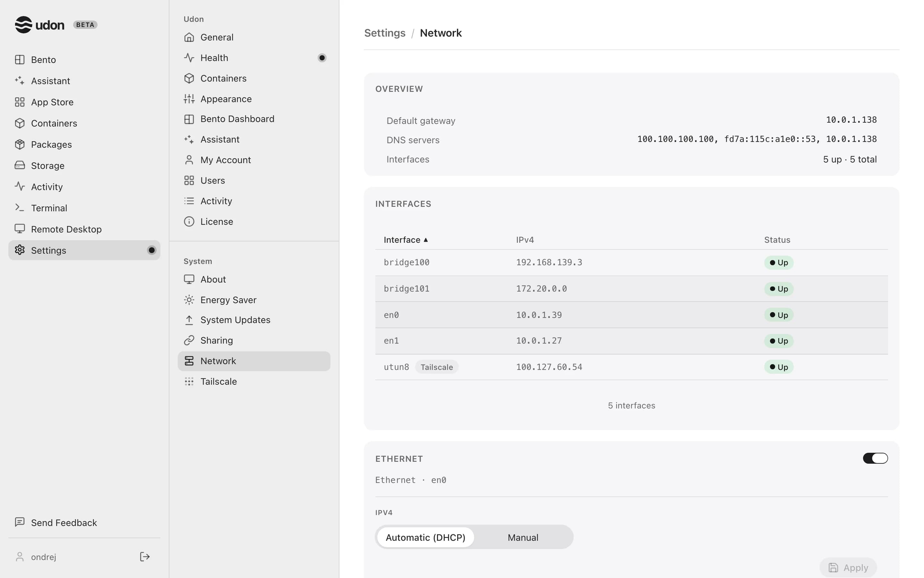Open Assistant in the main sidebar

point(84,81)
